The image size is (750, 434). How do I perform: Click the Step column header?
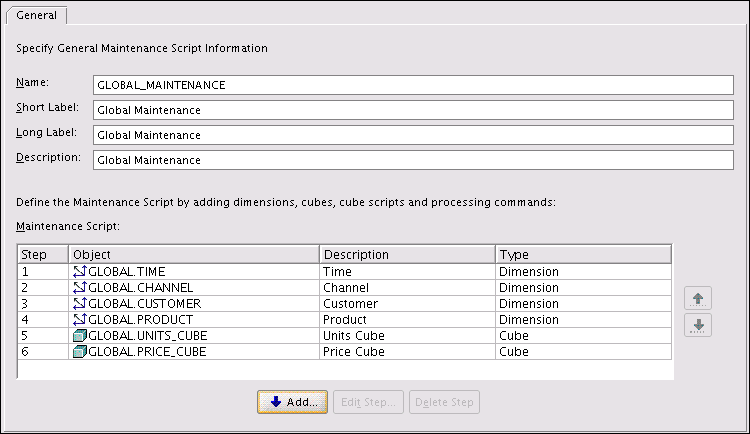pos(43,254)
